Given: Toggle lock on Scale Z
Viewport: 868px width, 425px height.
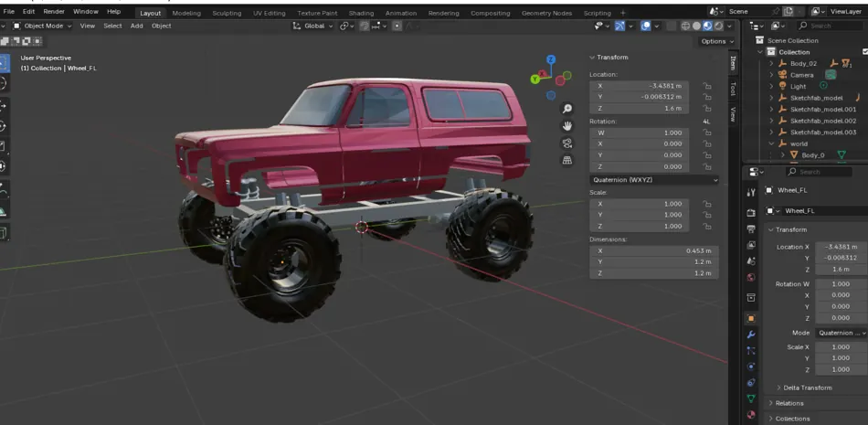Looking at the screenshot, I should tap(707, 226).
